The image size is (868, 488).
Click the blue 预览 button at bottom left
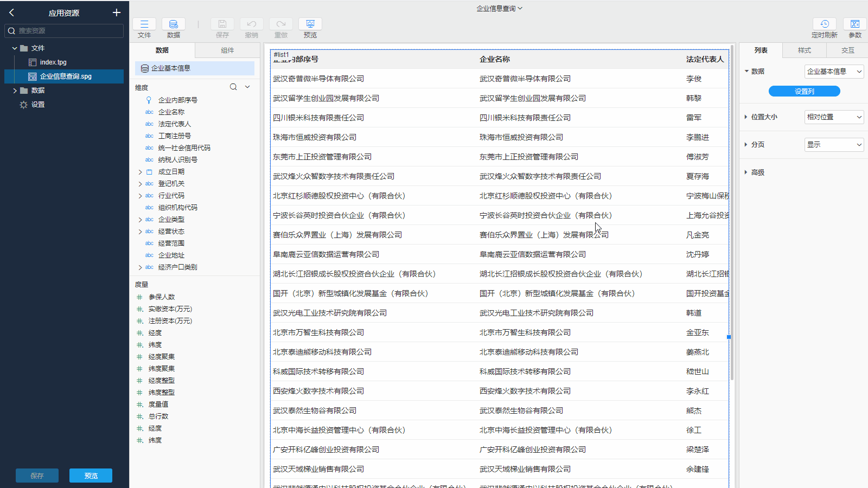pos(91,476)
